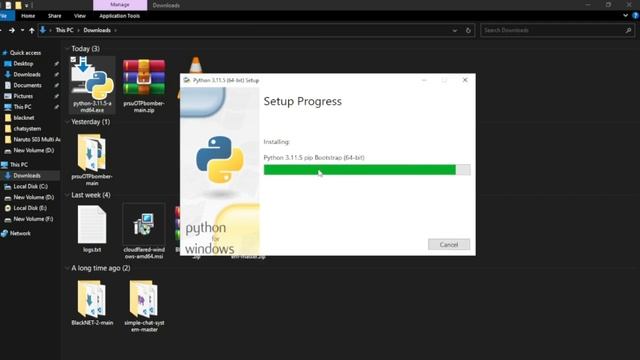Collapse the A long time ago (2) group
This screenshot has width=640, height=360.
67,268
